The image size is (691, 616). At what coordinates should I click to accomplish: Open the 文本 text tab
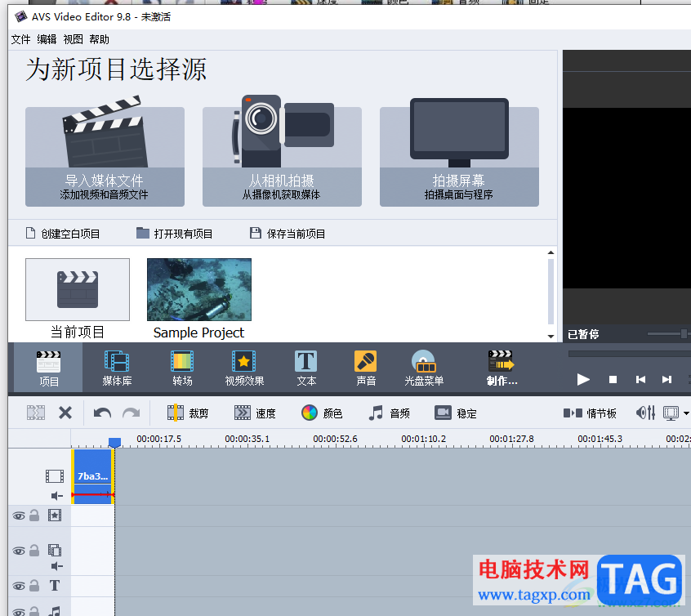305,368
